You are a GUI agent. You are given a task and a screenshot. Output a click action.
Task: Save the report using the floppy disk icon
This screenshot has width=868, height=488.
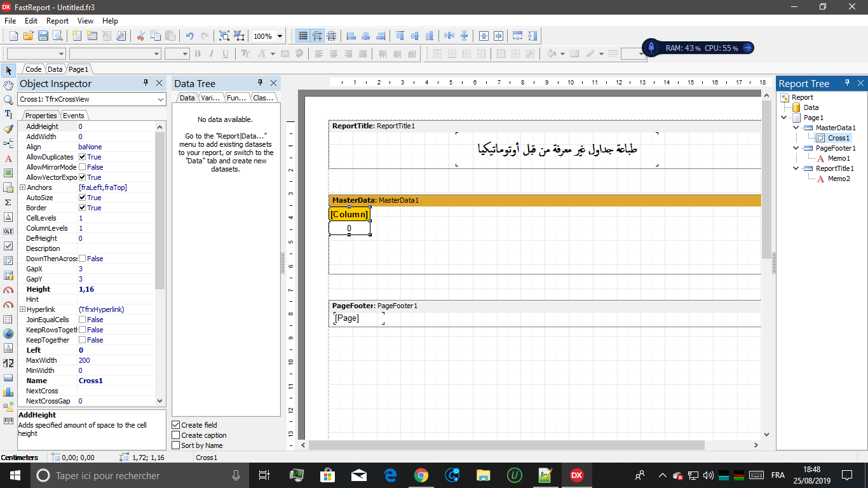coord(43,36)
